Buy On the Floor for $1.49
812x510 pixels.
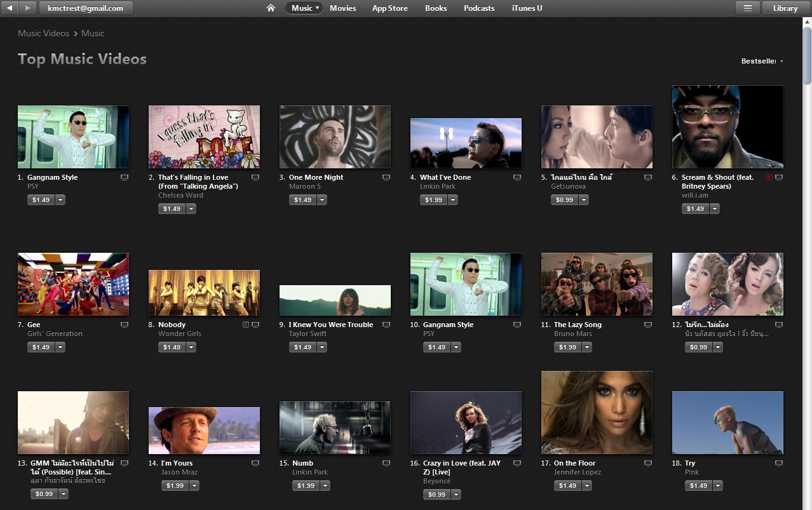(x=568, y=486)
